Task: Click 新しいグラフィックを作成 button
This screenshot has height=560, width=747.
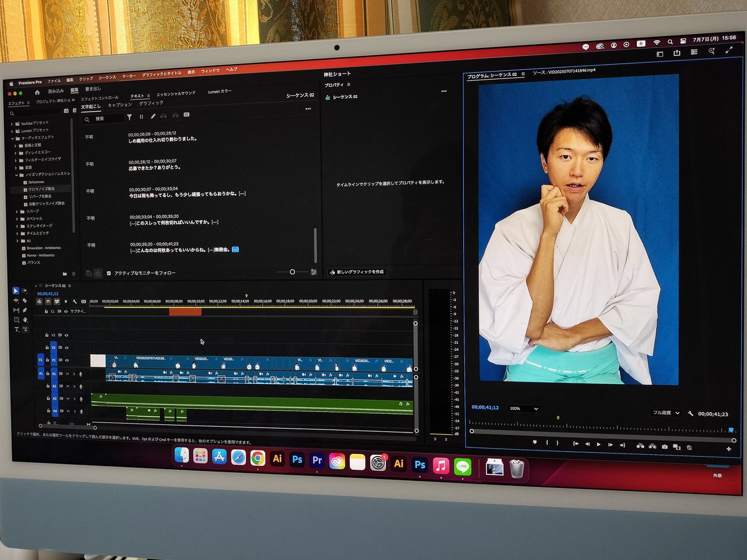Action: tap(357, 272)
